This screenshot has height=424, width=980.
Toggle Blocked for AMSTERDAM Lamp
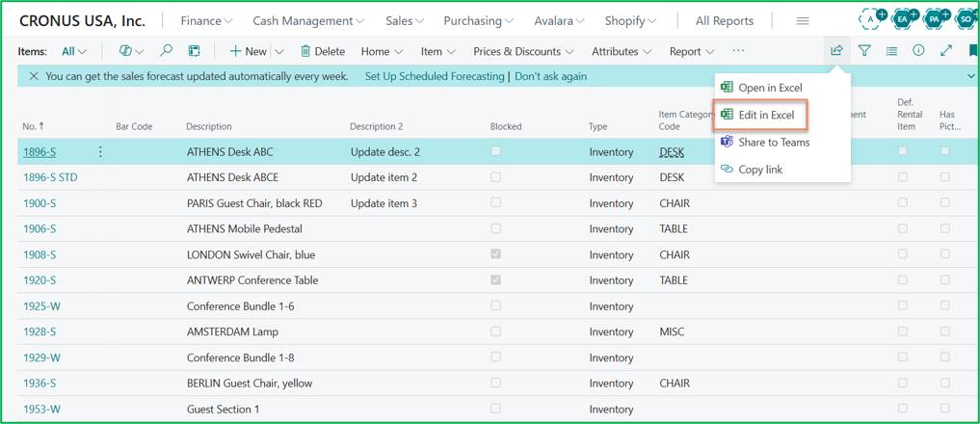click(x=495, y=331)
